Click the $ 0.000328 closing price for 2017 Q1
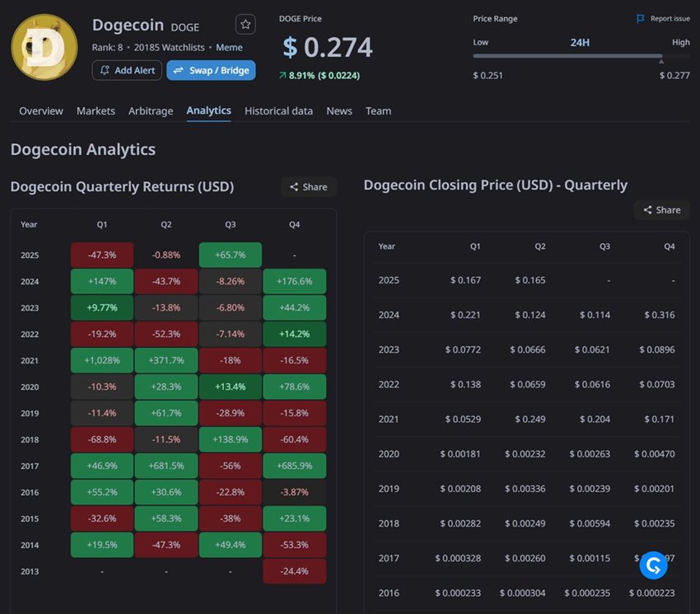This screenshot has height=614, width=700. click(458, 559)
